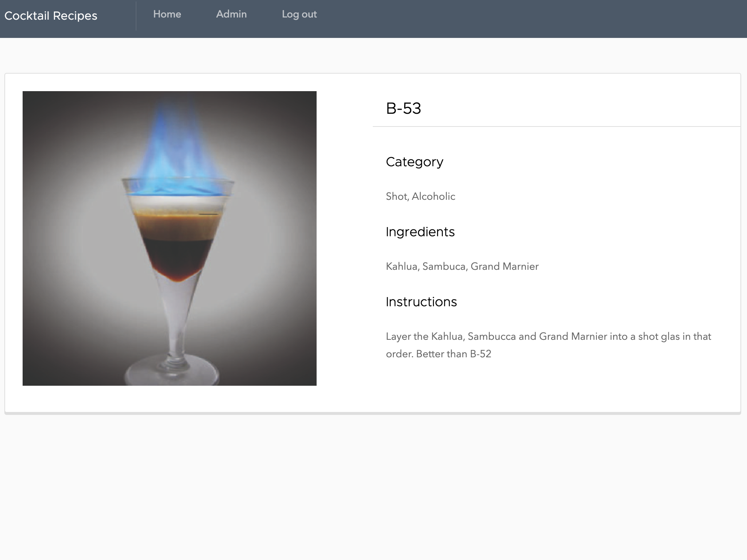
Task: Click the 'Grand Marnier' ingredient word
Action: pos(504,267)
